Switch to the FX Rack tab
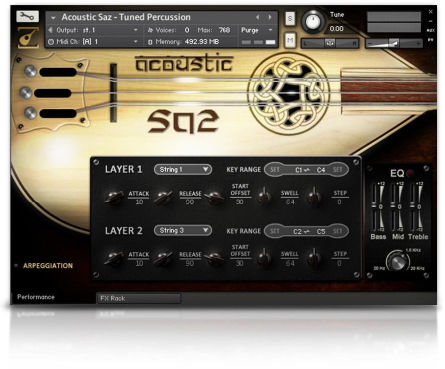 pos(138,298)
